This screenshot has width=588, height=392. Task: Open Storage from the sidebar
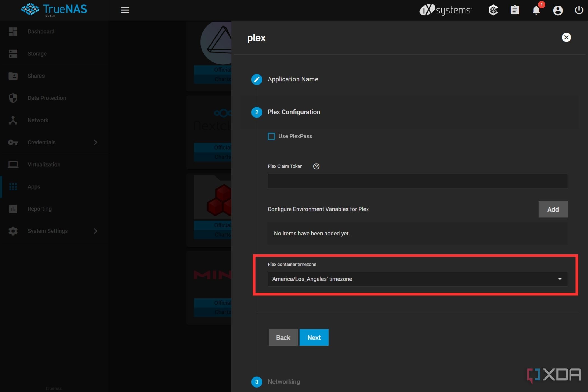click(37, 53)
